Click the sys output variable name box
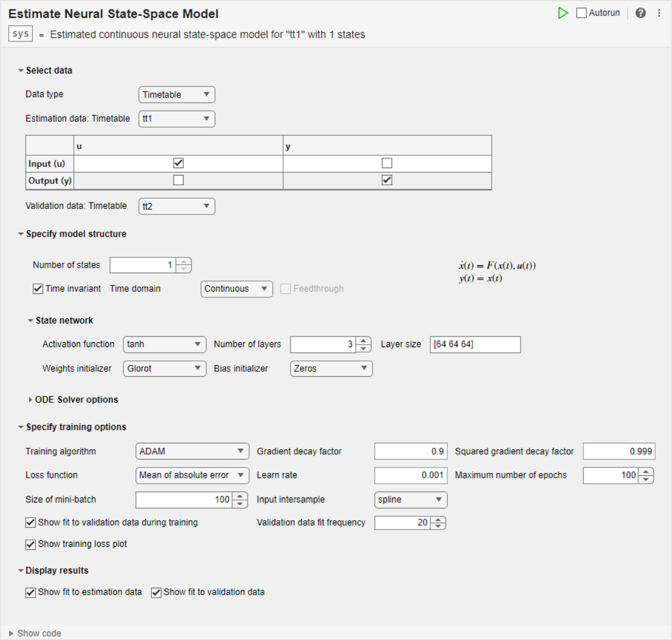672x640 pixels. click(21, 34)
